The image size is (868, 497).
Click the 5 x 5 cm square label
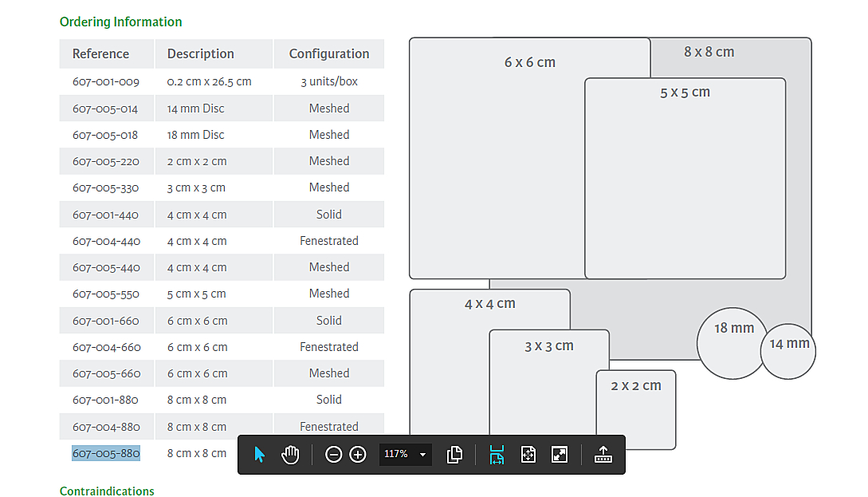[x=685, y=93]
